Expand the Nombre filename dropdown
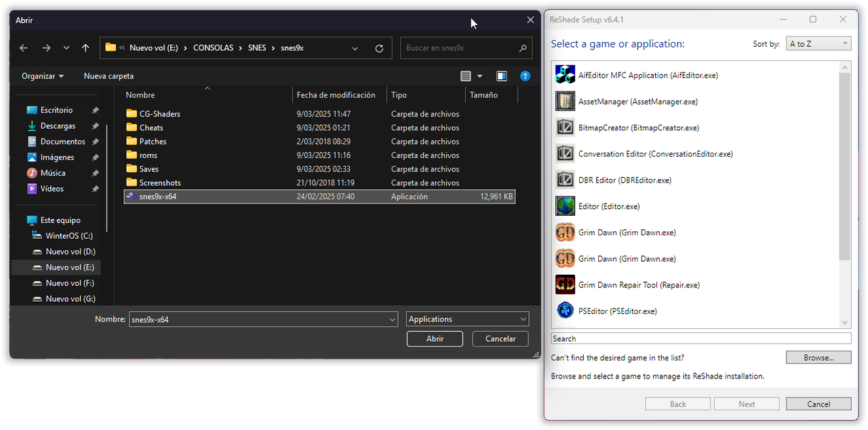Image resolution: width=868 pixels, height=430 pixels. [x=393, y=319]
